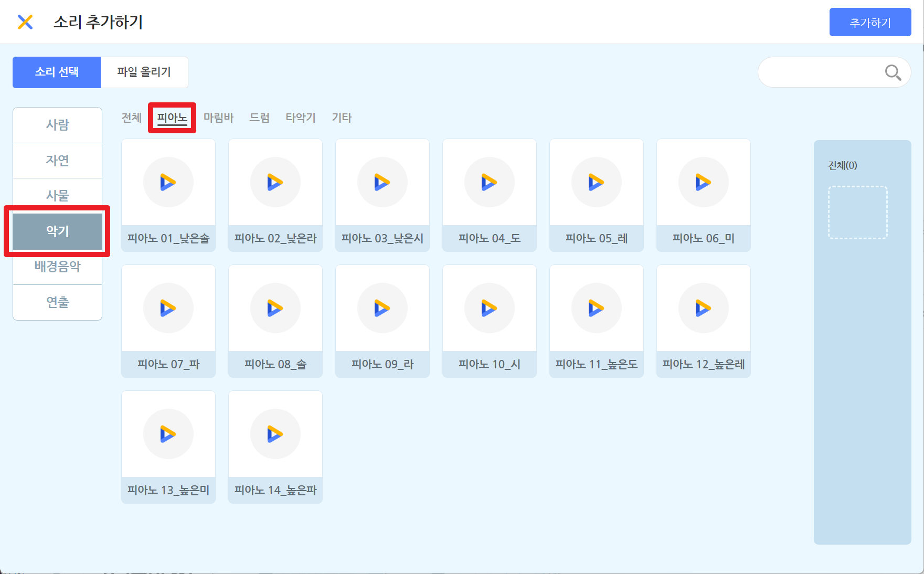Select the 악기 category

(58, 231)
